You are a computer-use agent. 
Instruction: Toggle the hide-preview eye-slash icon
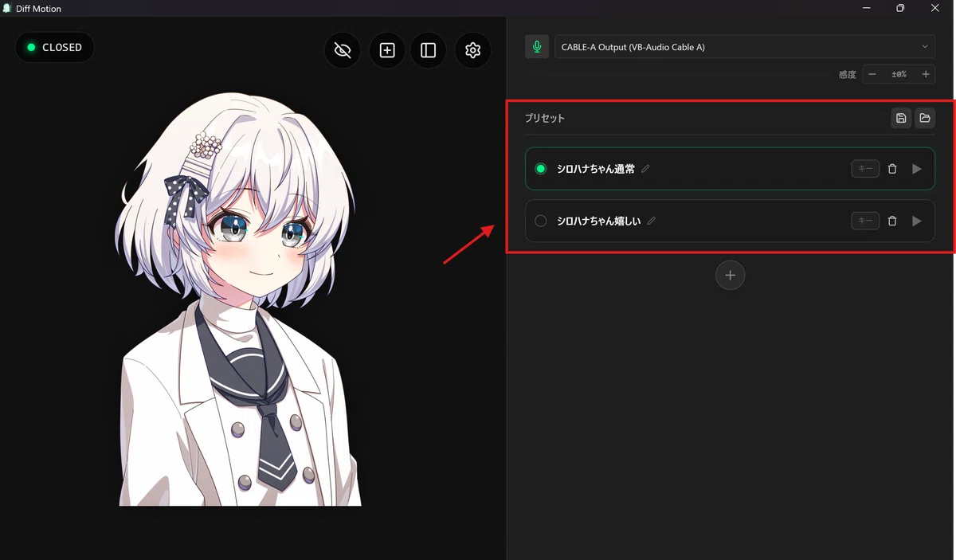[343, 50]
